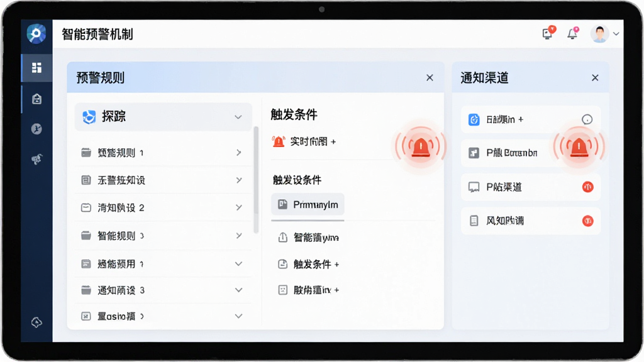The width and height of the screenshot is (644, 362).
Task: Click the rule list scrollbar
Action: pos(256,179)
